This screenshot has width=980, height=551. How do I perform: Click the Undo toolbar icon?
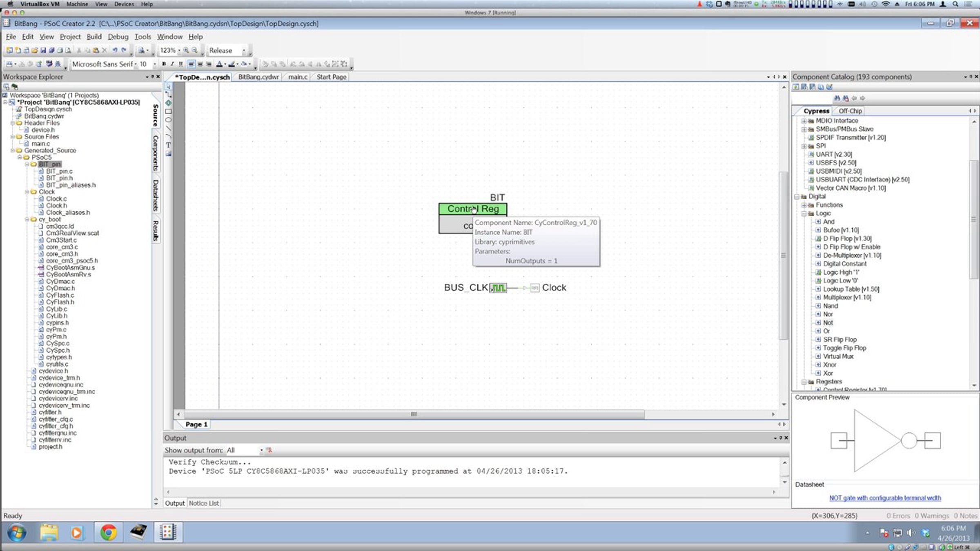point(115,50)
